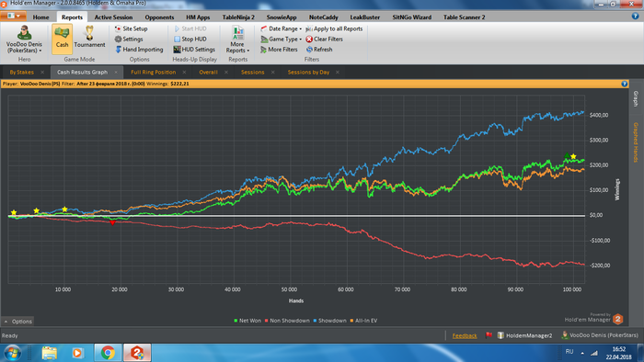
Task: Open the SitNGo Wizard tab
Action: 411,17
